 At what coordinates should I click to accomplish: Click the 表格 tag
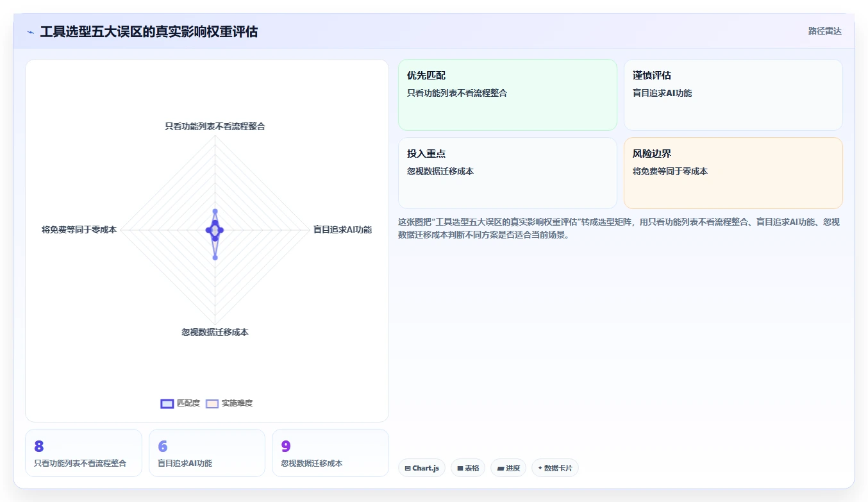pos(468,468)
